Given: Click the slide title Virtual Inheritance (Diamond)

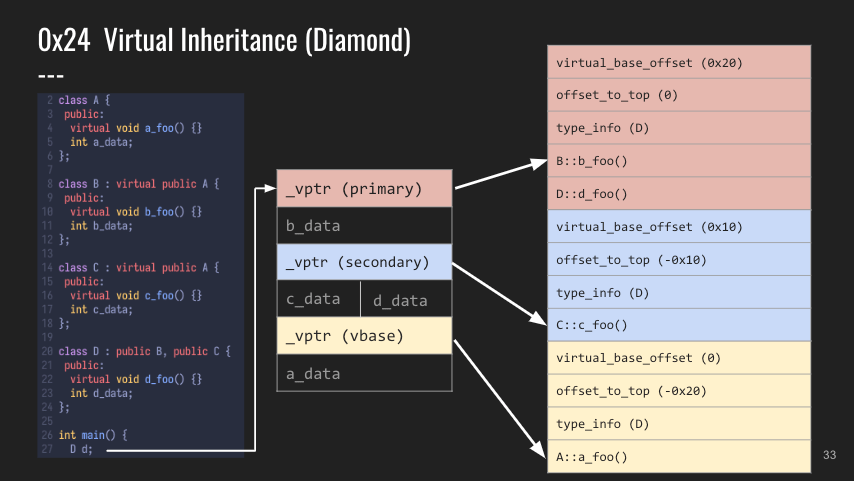Looking at the screenshot, I should point(257,40).
